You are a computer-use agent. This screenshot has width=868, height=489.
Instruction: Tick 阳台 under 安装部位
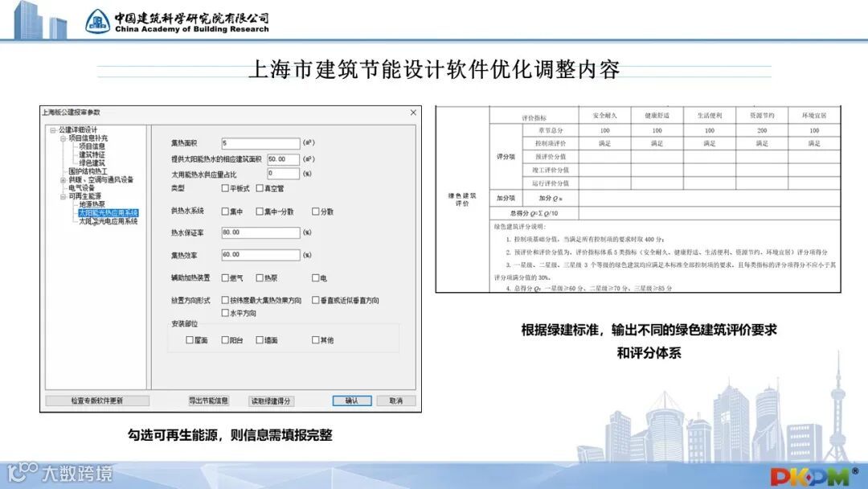[x=225, y=340]
